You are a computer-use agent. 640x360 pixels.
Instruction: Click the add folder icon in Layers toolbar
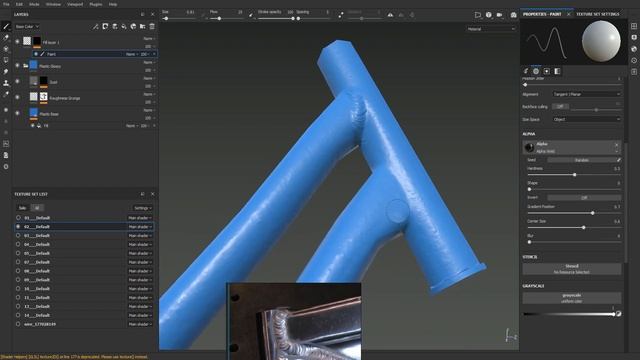(x=142, y=27)
